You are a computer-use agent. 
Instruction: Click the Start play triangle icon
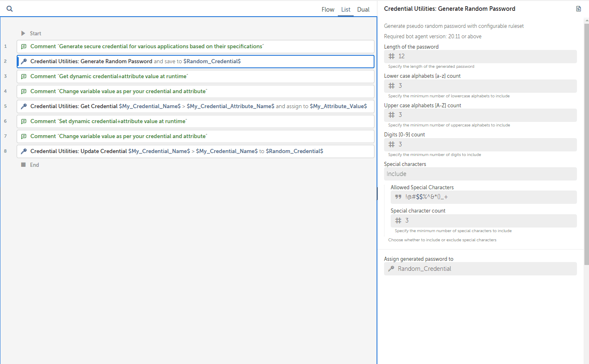pos(23,33)
